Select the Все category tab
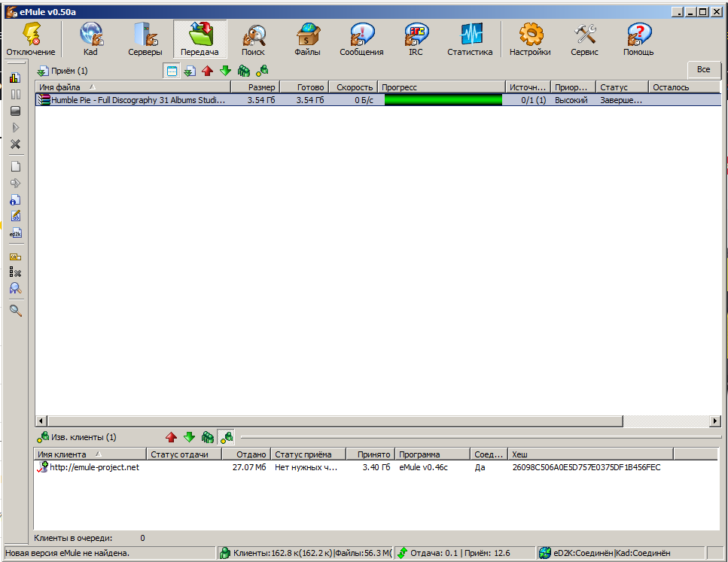This screenshot has width=728, height=562. (704, 70)
